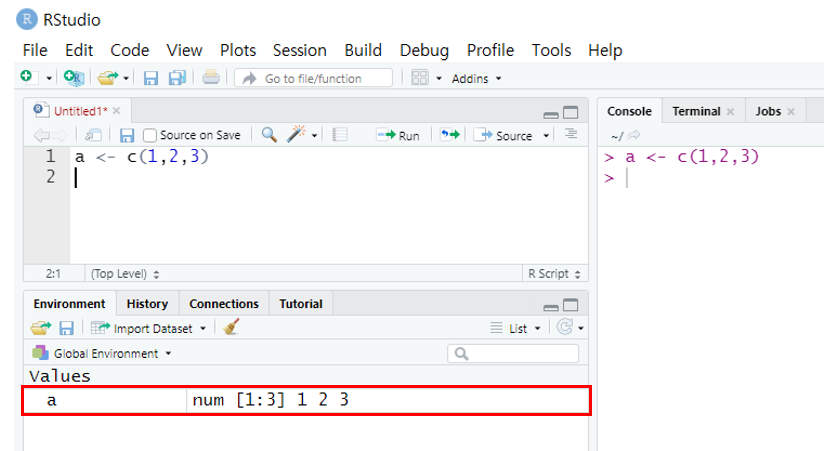Open the New File dropdown arrow
This screenshot has height=451, width=837.
(x=49, y=78)
